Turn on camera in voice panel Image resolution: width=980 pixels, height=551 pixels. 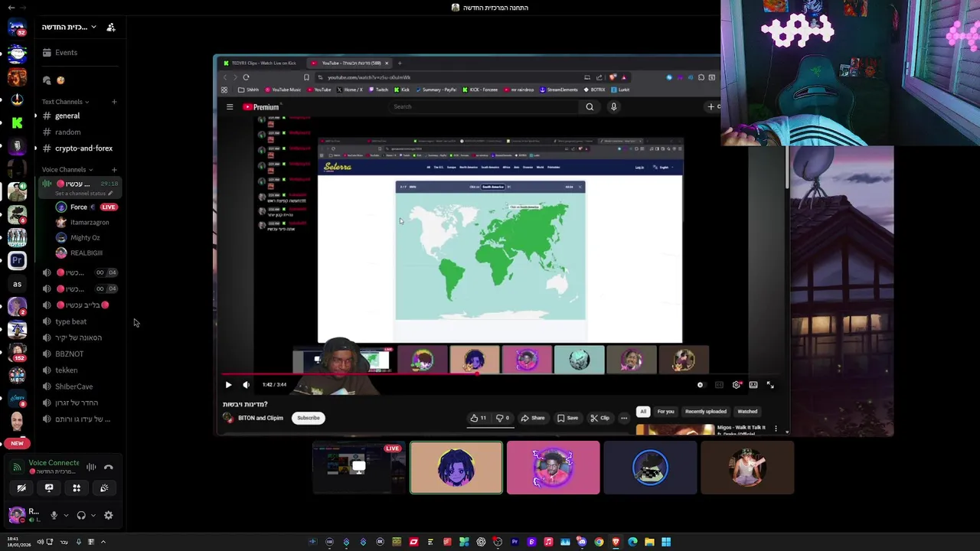click(21, 487)
